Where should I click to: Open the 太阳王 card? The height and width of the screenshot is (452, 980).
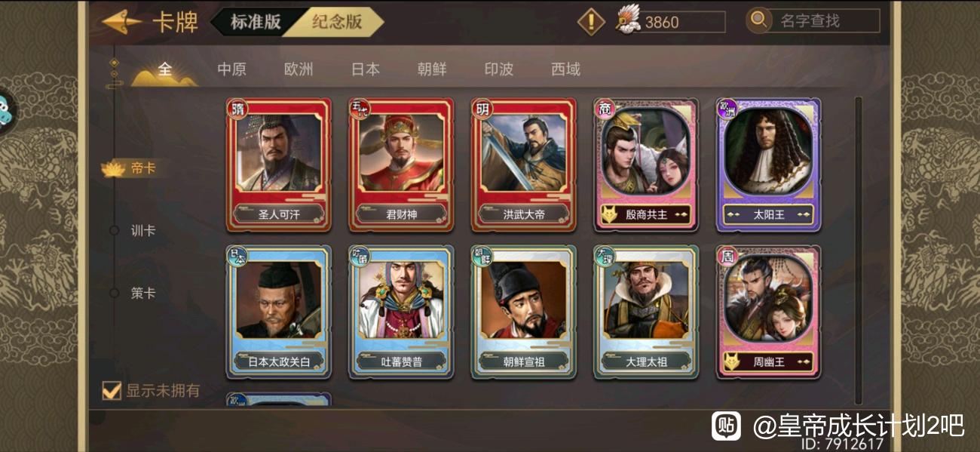[x=768, y=165]
